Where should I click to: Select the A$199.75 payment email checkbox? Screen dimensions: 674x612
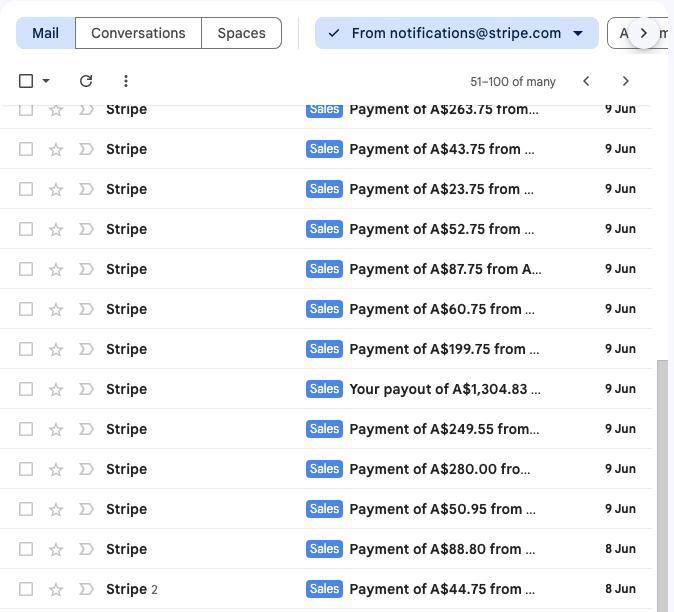[x=26, y=349]
